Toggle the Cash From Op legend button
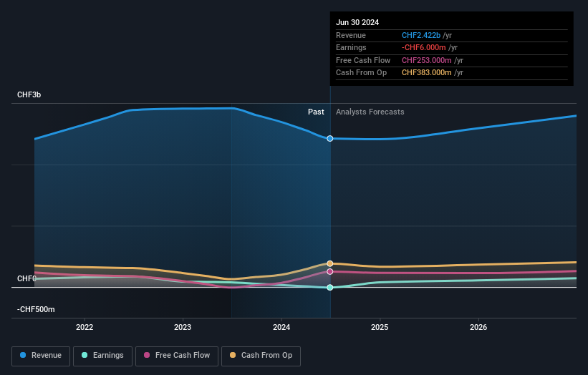The image size is (588, 375). click(261, 356)
